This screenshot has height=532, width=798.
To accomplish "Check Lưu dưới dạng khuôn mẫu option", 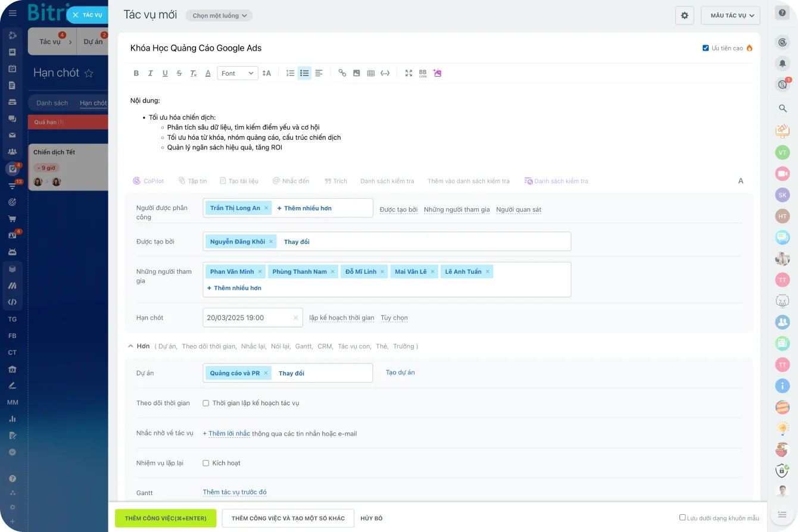I will tap(682, 518).
